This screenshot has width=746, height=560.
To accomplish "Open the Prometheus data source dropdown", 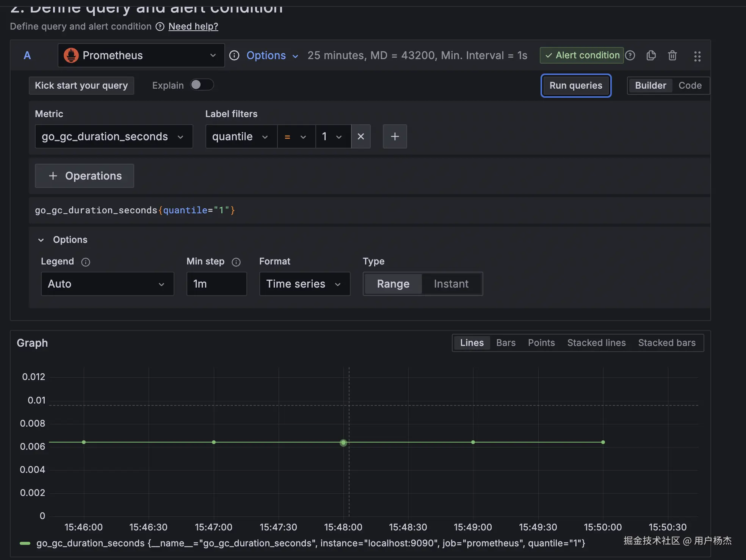I will point(141,56).
